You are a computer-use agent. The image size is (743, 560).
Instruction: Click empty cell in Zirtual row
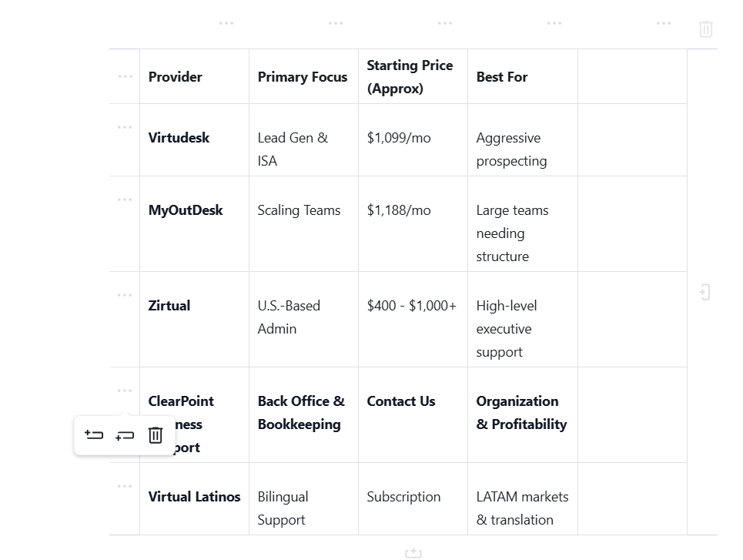pyautogui.click(x=632, y=320)
